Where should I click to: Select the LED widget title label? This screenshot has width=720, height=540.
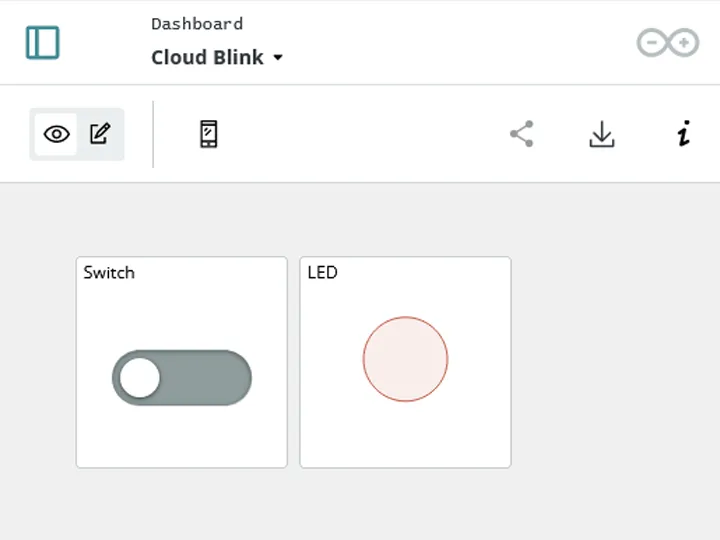point(322,273)
